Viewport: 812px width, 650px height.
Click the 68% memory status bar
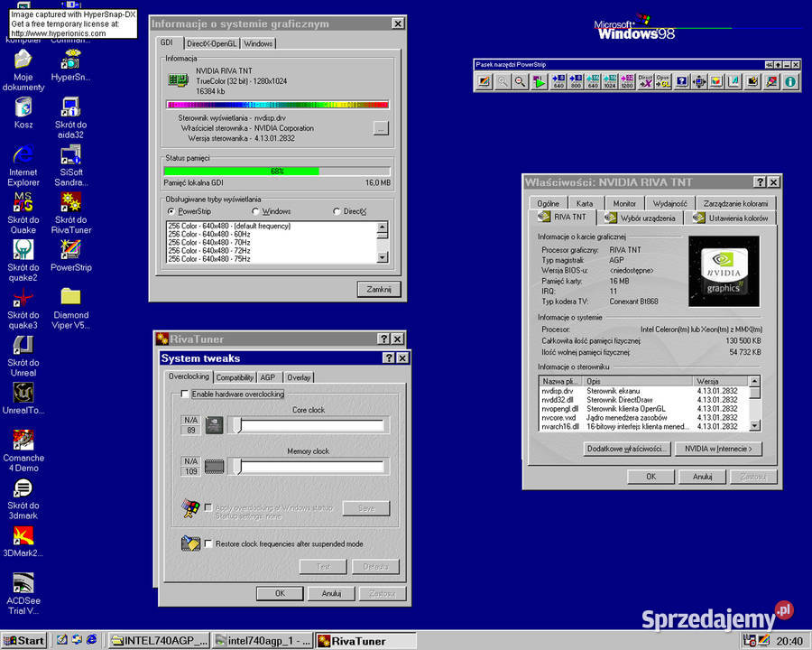click(x=277, y=171)
